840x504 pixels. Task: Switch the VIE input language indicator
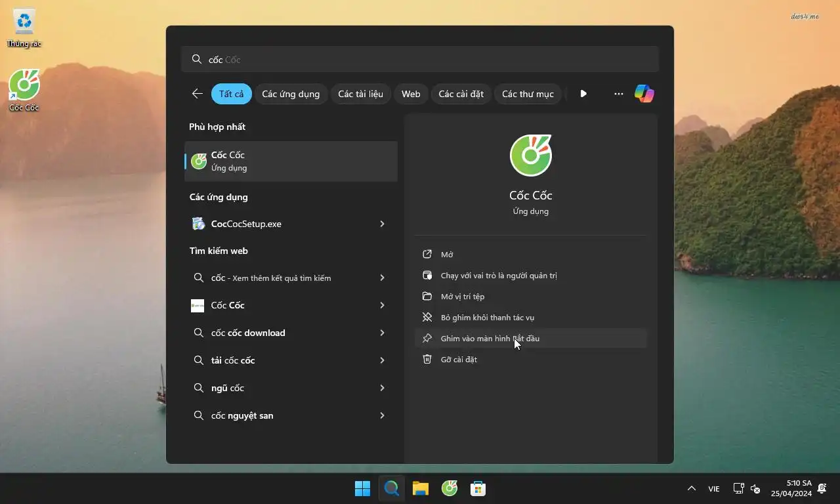point(713,489)
